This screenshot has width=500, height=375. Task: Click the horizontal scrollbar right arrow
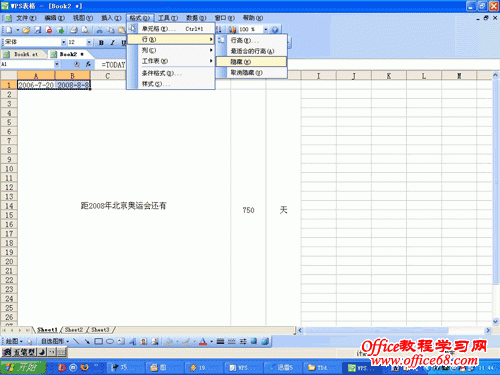[488, 330]
